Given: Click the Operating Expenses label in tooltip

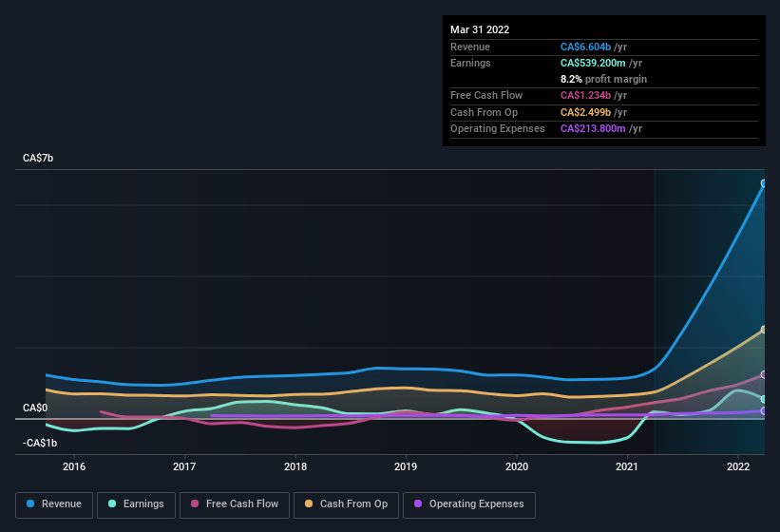Looking at the screenshot, I should coord(498,129).
